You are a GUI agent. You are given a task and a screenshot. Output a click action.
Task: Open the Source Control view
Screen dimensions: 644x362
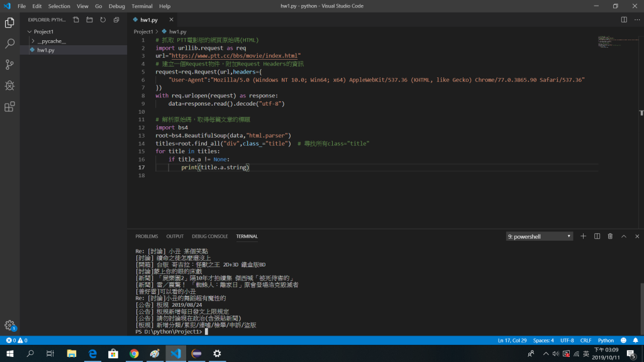click(9, 65)
